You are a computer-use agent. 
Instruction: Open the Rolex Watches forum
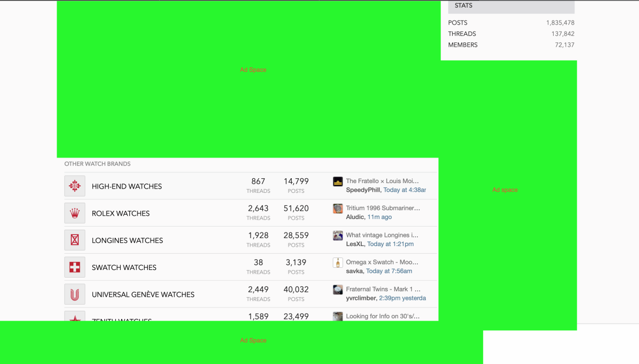pos(121,214)
